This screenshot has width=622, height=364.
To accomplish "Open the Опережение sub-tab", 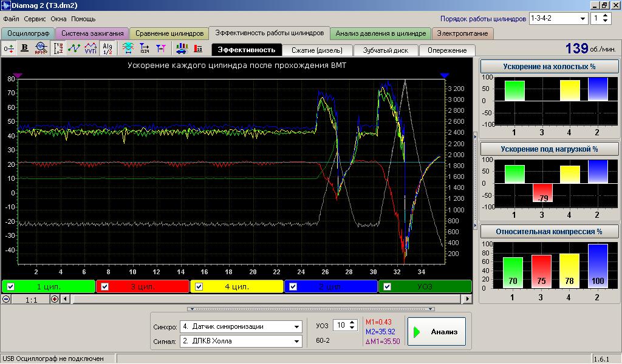I will 447,50.
